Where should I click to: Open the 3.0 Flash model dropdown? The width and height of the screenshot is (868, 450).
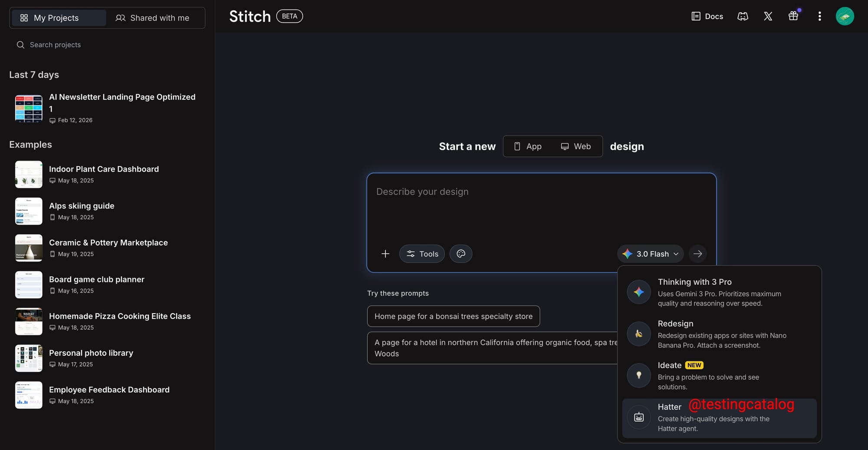(x=650, y=254)
